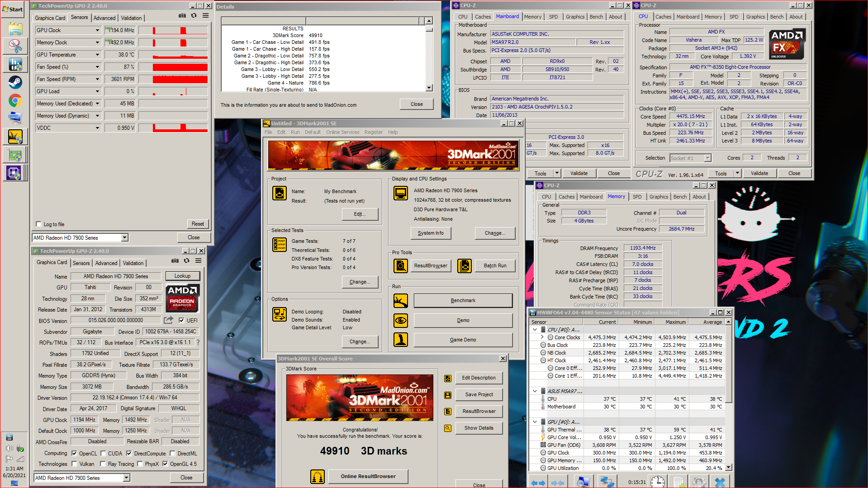Click Validate in the CPU-Z CPU window
This screenshot has width=868, height=488.
coord(759,173)
